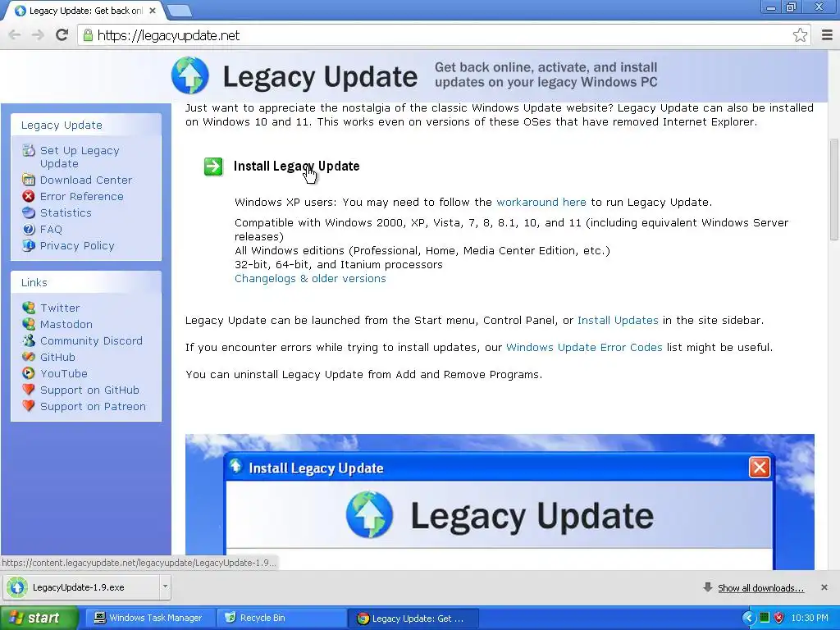Image resolution: width=840 pixels, height=630 pixels.
Task: Click the Twitter globe icon in Links
Action: click(29, 308)
